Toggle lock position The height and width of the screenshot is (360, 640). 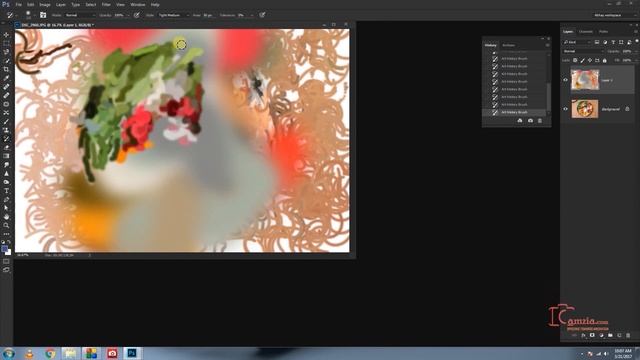coord(590,60)
